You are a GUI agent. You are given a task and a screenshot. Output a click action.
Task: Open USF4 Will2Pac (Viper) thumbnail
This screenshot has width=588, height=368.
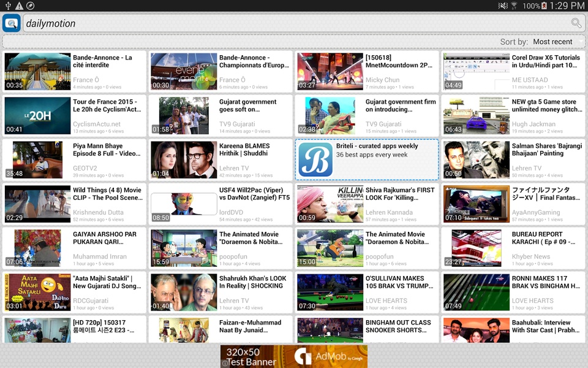pos(184,204)
